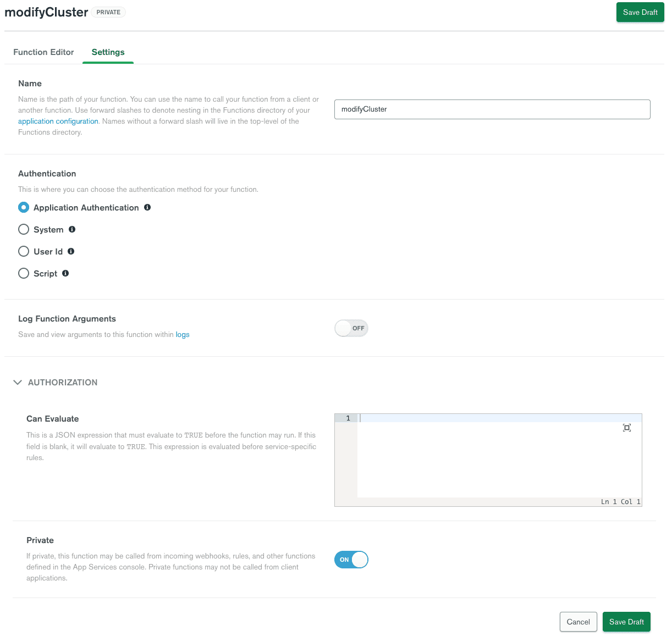The height and width of the screenshot is (636, 672).
Task: Collapse the AUTHORIZATION section
Action: (18, 382)
